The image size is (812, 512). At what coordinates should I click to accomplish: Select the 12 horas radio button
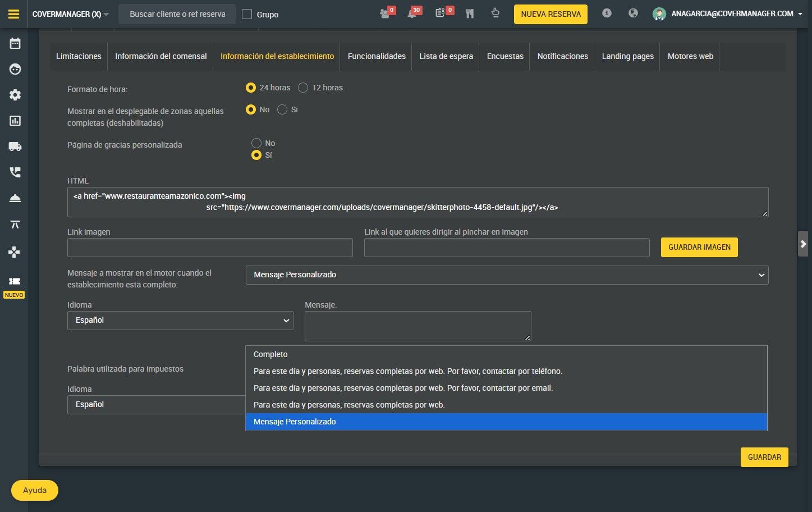[x=303, y=88]
